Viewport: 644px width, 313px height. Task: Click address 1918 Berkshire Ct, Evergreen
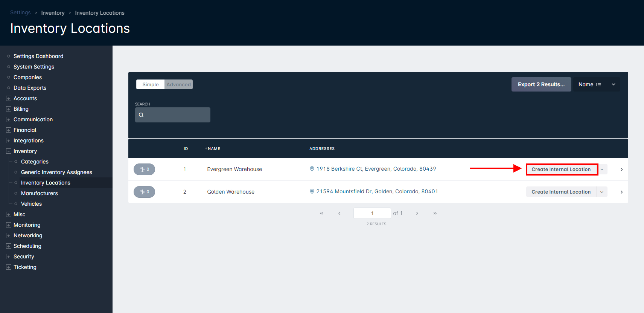(376, 169)
